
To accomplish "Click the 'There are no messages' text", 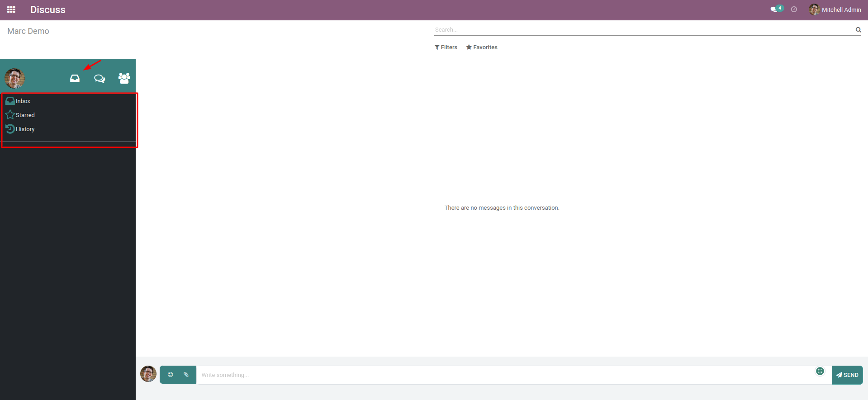I will [502, 208].
